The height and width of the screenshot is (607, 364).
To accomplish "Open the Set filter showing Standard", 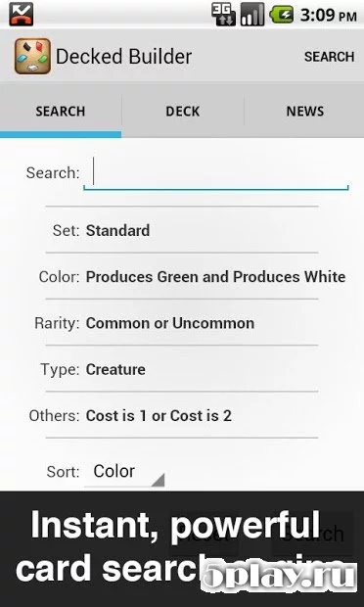I will (182, 230).
